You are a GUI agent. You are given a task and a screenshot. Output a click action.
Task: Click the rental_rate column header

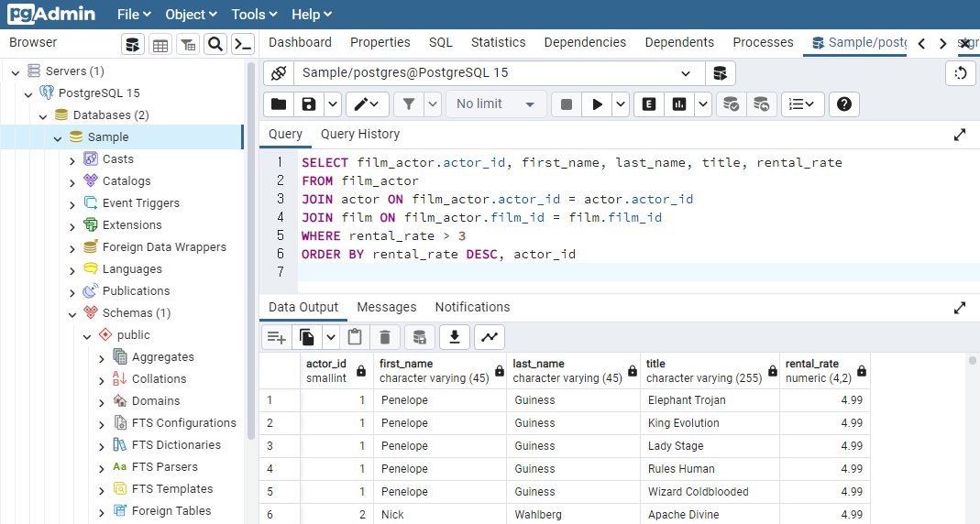(x=824, y=371)
